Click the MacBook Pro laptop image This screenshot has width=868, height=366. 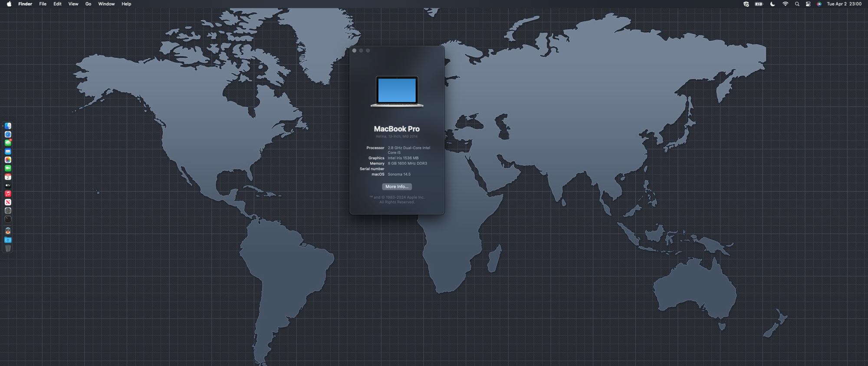[x=397, y=91]
